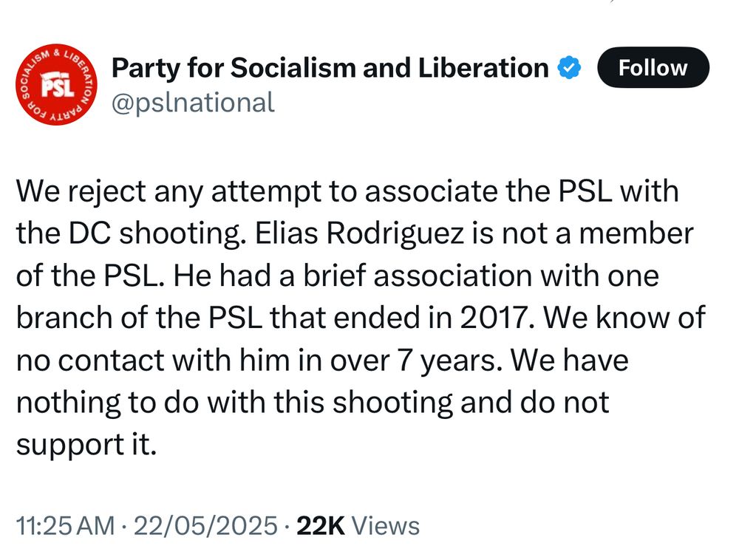Click the 22/05/2025 post date

[206, 526]
